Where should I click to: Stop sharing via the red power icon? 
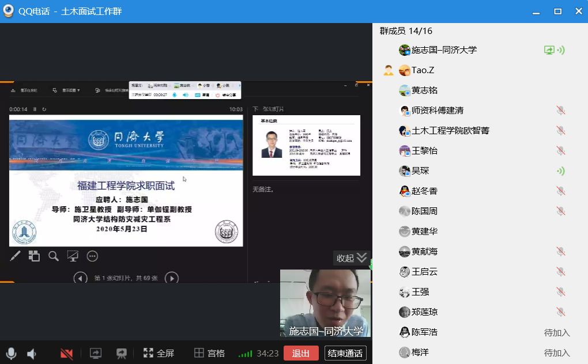(x=217, y=95)
